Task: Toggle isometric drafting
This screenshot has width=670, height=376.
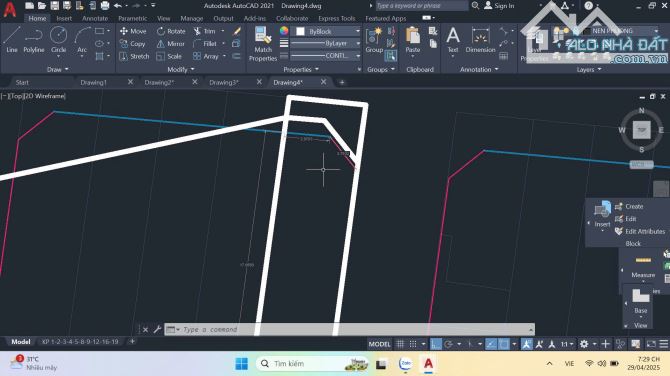Action: click(x=470, y=344)
